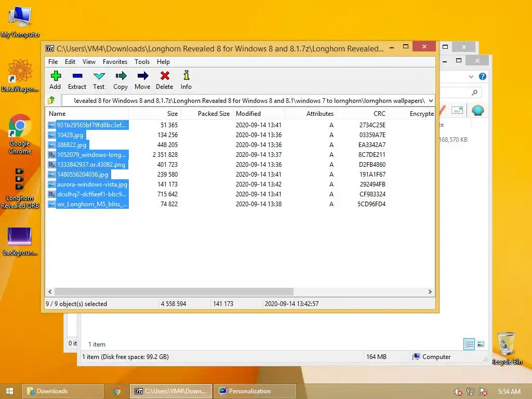
Task: Sort by the Modified column header
Action: [259, 114]
